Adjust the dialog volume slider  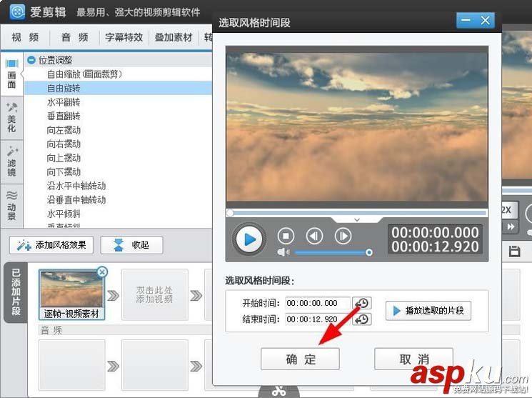pos(334,252)
